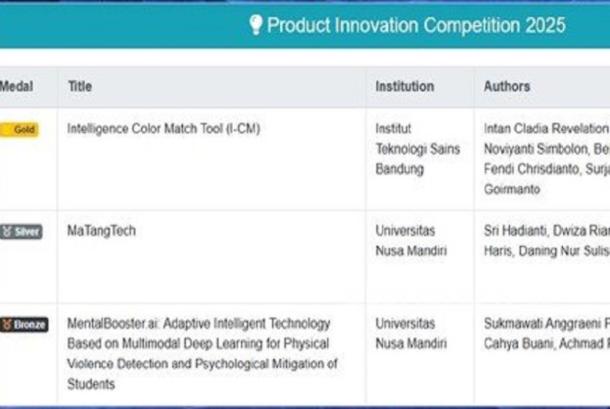The width and height of the screenshot is (610, 409).
Task: Select author Intan Cladia Revelation
Action: (545, 129)
